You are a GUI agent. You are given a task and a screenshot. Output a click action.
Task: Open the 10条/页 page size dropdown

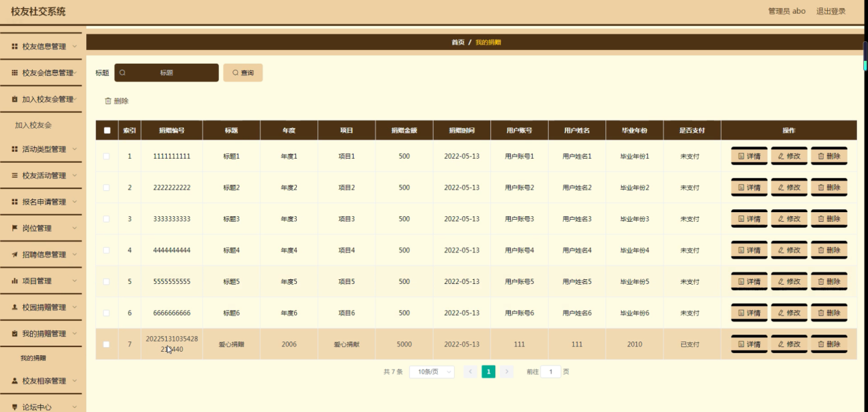tap(432, 372)
